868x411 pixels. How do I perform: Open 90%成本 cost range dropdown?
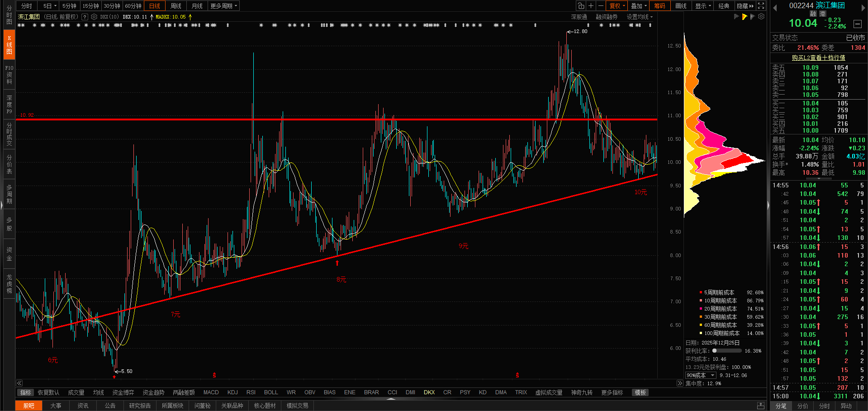(700, 375)
